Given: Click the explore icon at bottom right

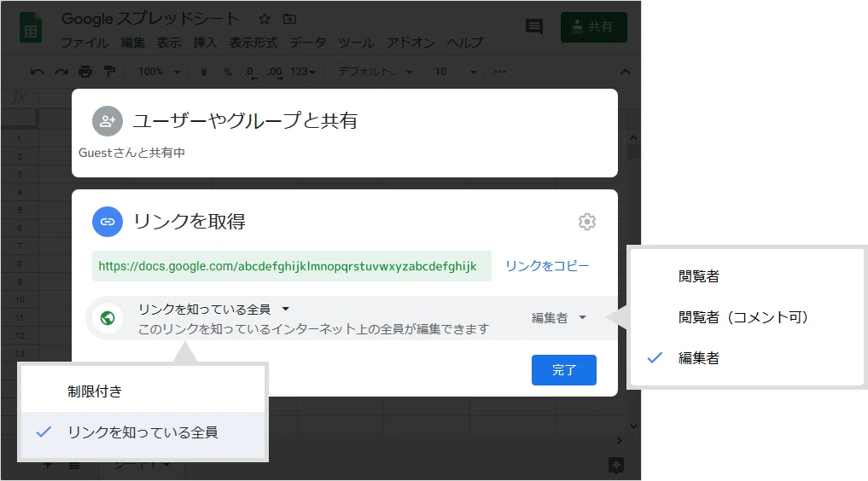Looking at the screenshot, I should tap(616, 465).
